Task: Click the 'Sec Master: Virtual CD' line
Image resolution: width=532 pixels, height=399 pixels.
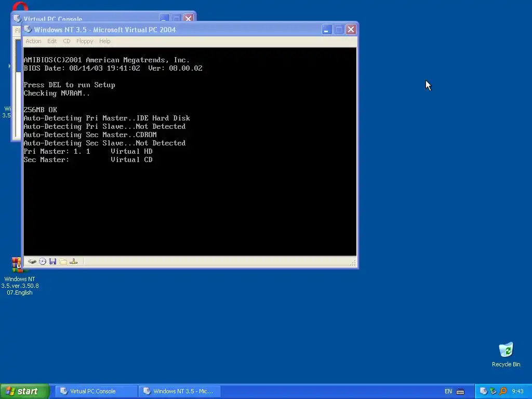Action: [88, 159]
